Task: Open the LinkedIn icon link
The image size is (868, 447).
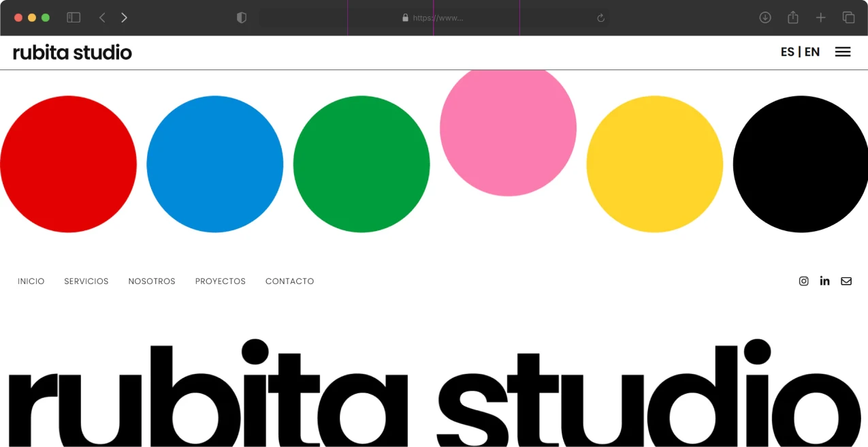Action: [825, 281]
